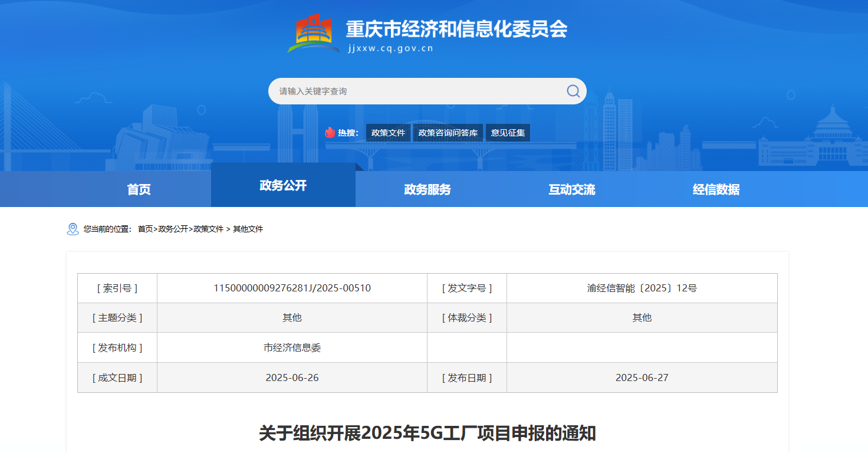Focus the keyword search input field
The width and height of the screenshot is (868, 453).
(x=413, y=91)
